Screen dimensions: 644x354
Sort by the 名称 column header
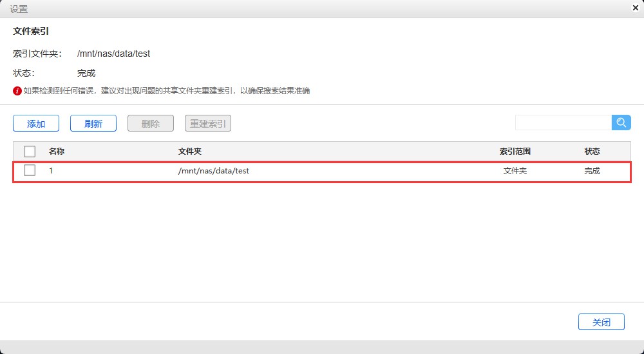coord(57,152)
